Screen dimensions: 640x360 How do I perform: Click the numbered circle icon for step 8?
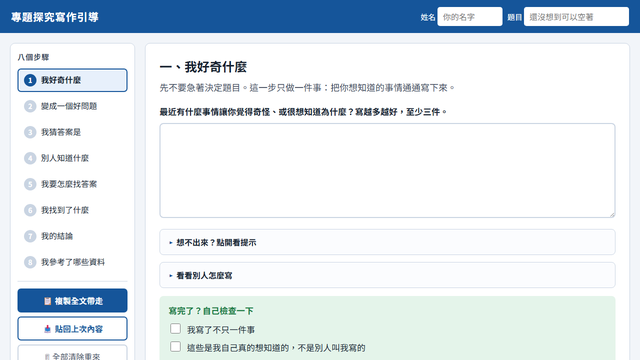coord(30,262)
